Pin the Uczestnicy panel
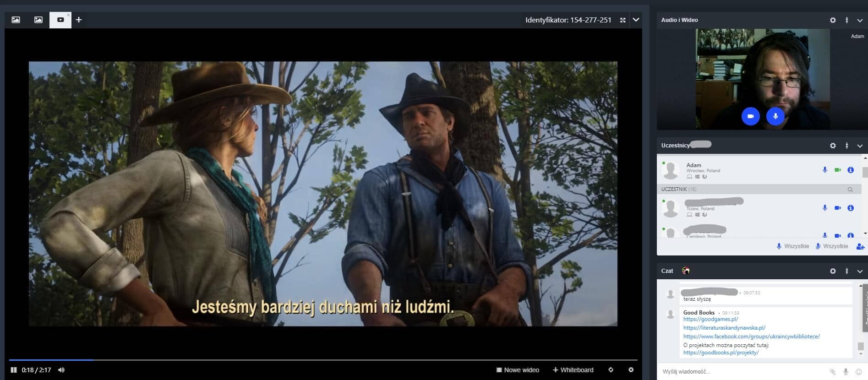The height and width of the screenshot is (380, 868). [846, 146]
